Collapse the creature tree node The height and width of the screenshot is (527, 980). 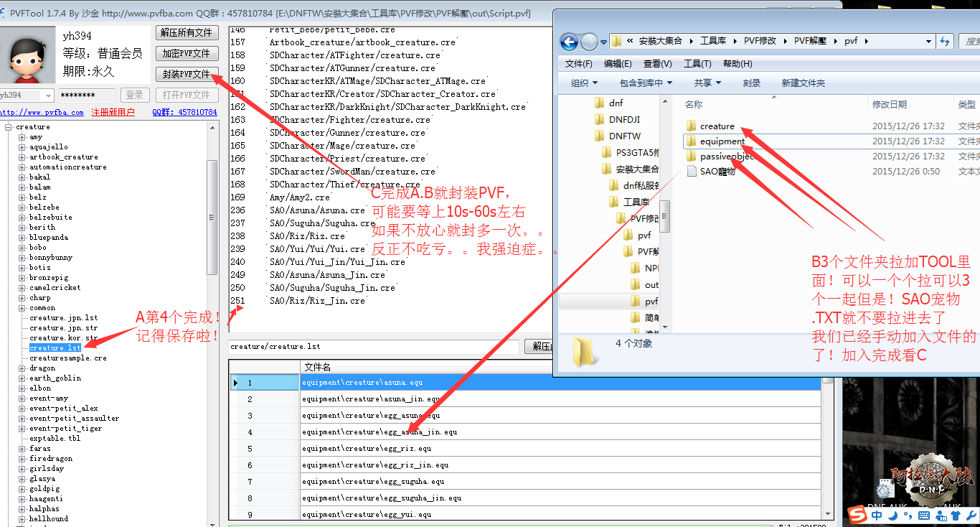coord(9,127)
